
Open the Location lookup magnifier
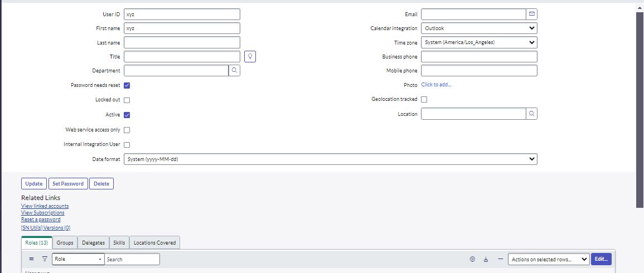pyautogui.click(x=532, y=114)
